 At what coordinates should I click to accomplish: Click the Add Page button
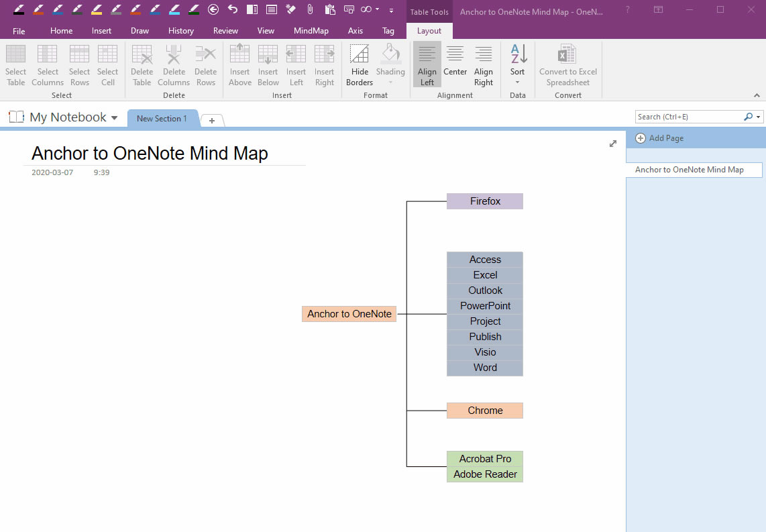659,138
